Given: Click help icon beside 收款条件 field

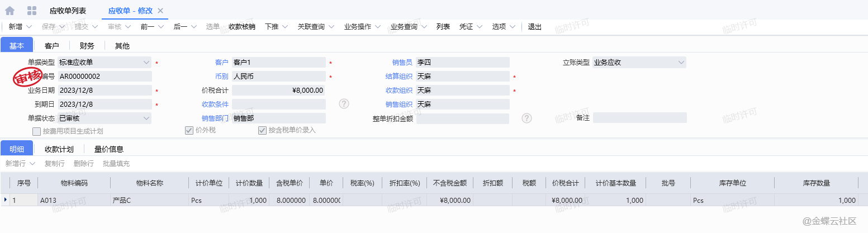Looking at the screenshot, I should [x=344, y=104].
